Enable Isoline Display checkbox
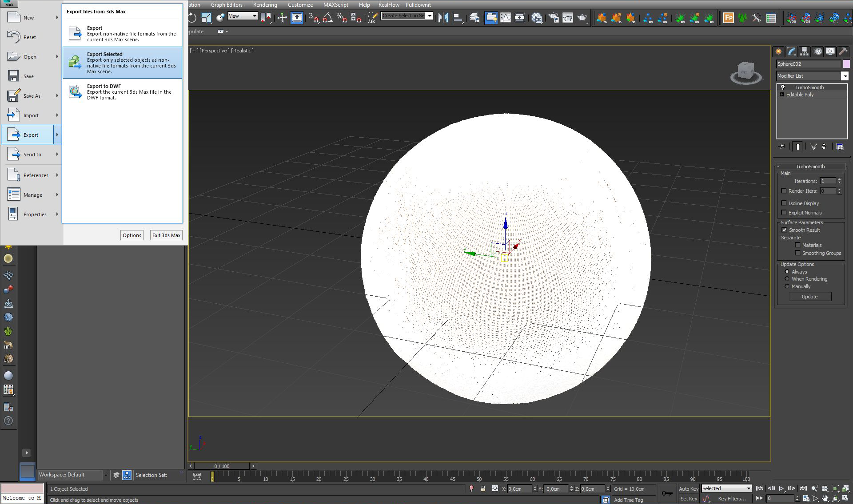853x504 pixels. point(784,203)
